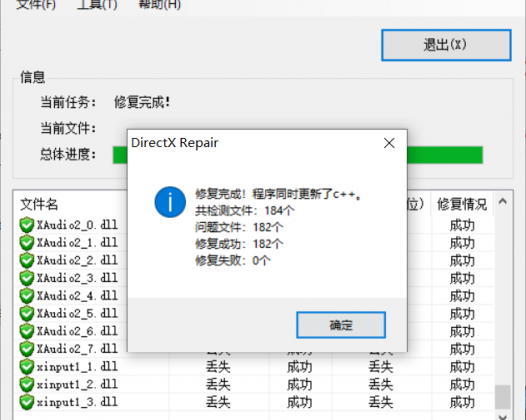This screenshot has height=420, width=526.
Task: Select the XAudio2_5.dll file name
Action: (x=77, y=314)
